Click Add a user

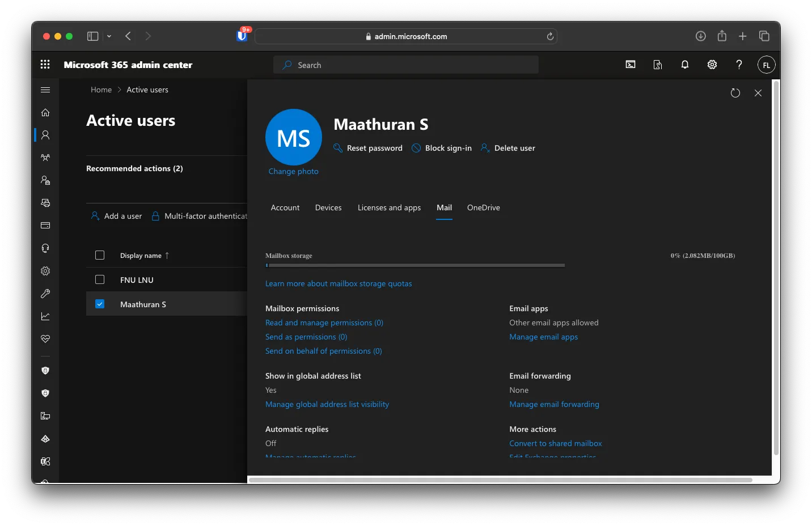pos(117,216)
